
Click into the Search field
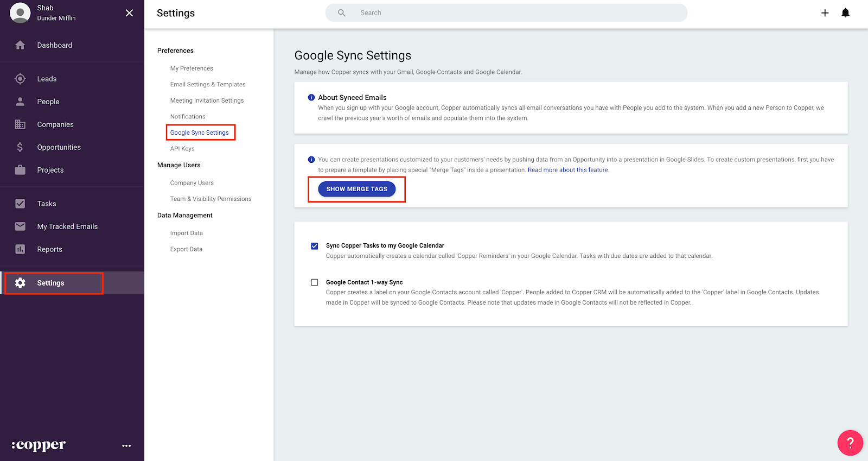pos(506,13)
